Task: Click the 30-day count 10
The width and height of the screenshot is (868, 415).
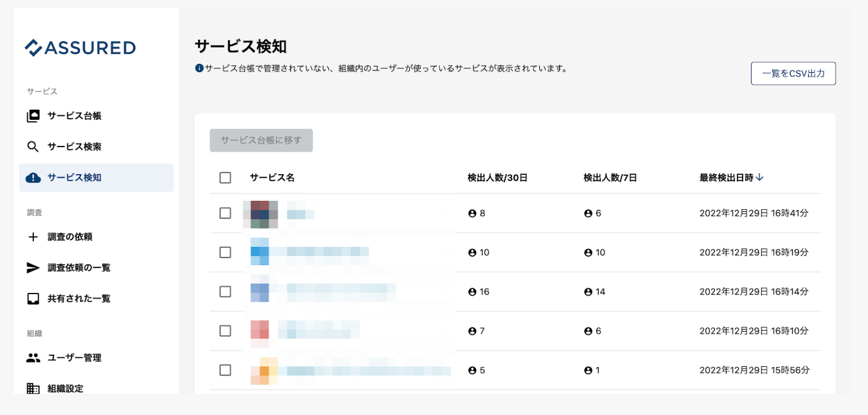Action: (x=485, y=252)
